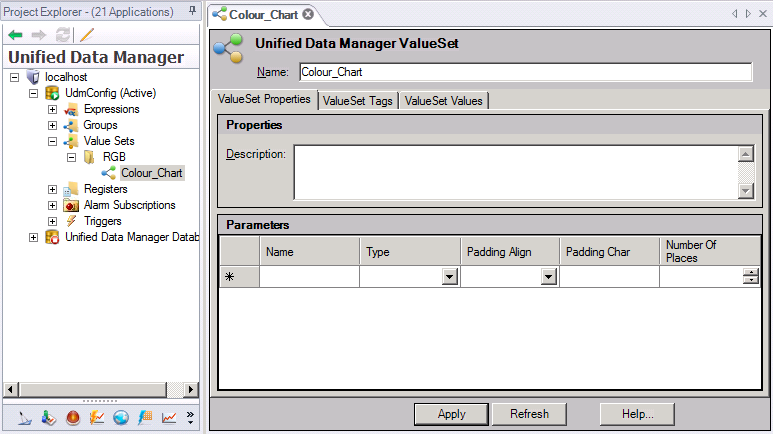Expand the Alarm Subscriptions node

(x=52, y=205)
